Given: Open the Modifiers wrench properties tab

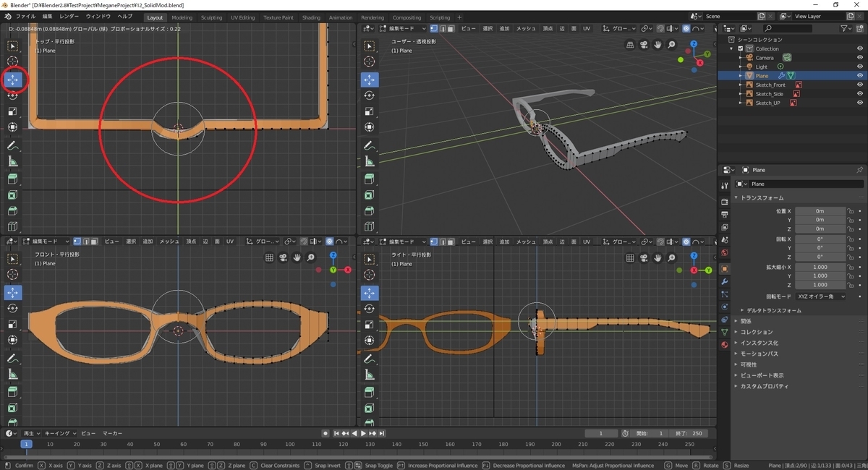Looking at the screenshot, I should pos(724,281).
